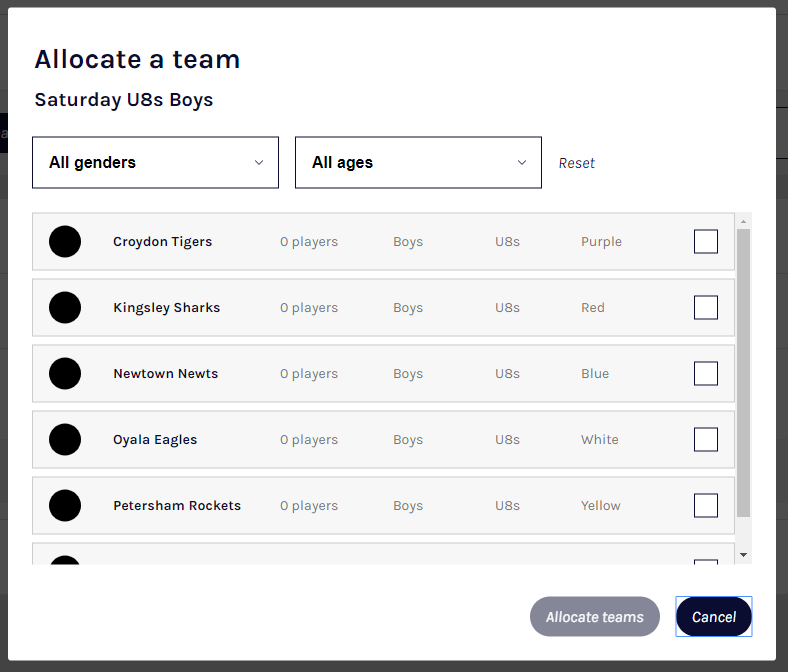
Task: Reset the team filters
Action: coord(577,163)
